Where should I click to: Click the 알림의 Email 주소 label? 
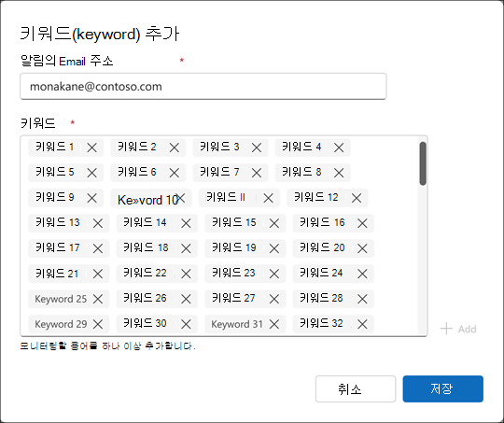(67, 61)
